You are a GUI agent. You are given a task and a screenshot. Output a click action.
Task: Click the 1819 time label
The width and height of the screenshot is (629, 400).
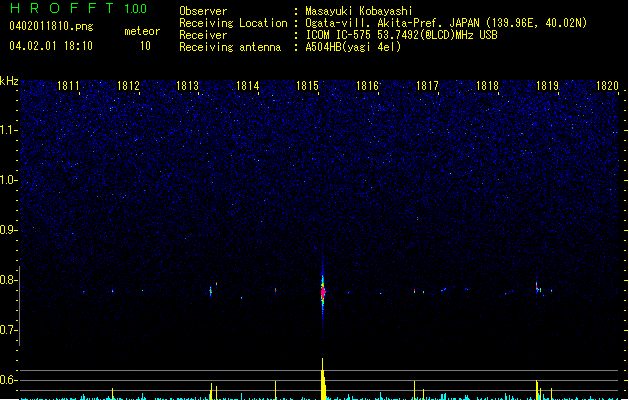pos(547,86)
